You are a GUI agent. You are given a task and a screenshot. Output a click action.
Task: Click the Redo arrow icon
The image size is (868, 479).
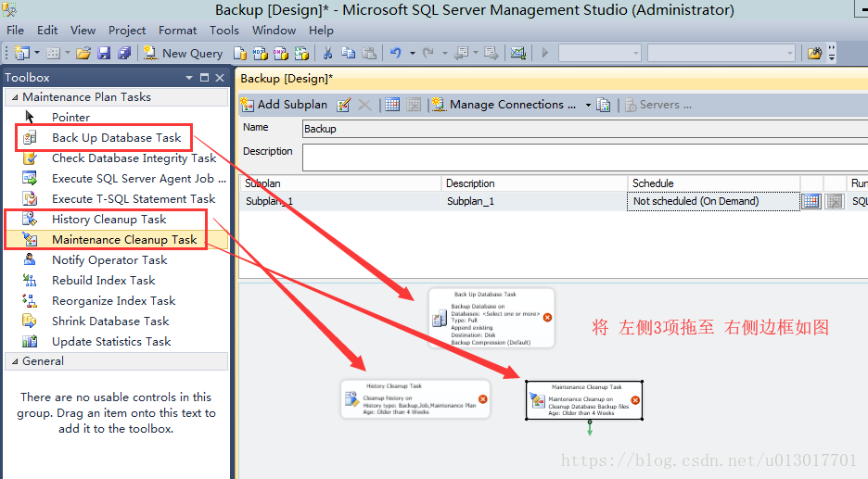click(428, 53)
